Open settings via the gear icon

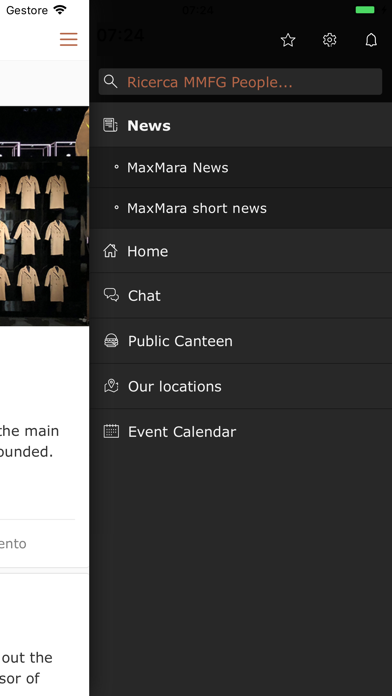pos(329,40)
